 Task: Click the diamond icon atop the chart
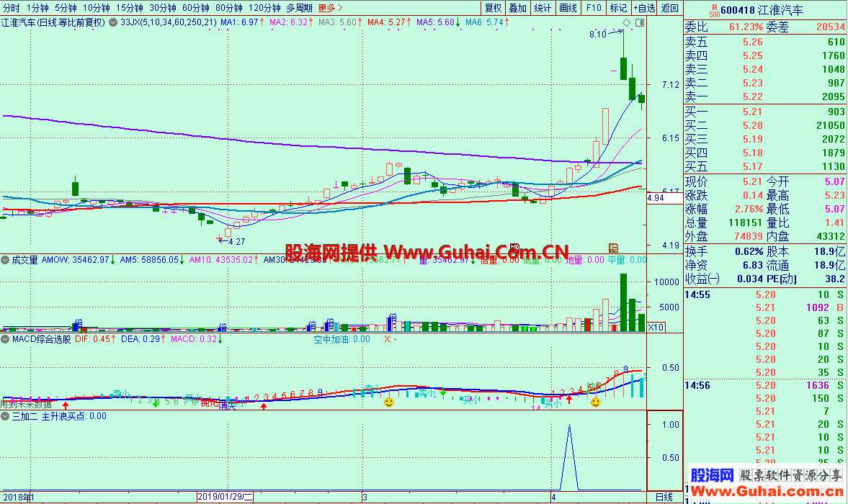(626, 23)
